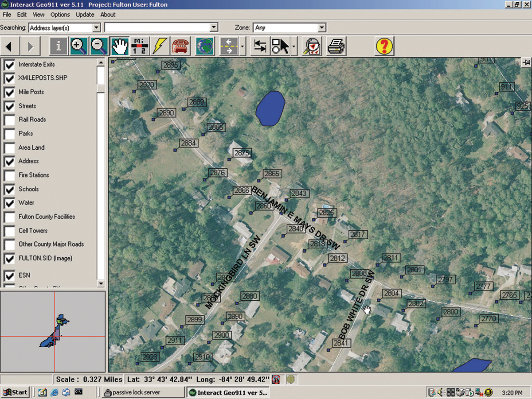Image resolution: width=532 pixels, height=399 pixels.
Task: Open the Zone dropdown showing Any
Action: point(322,27)
